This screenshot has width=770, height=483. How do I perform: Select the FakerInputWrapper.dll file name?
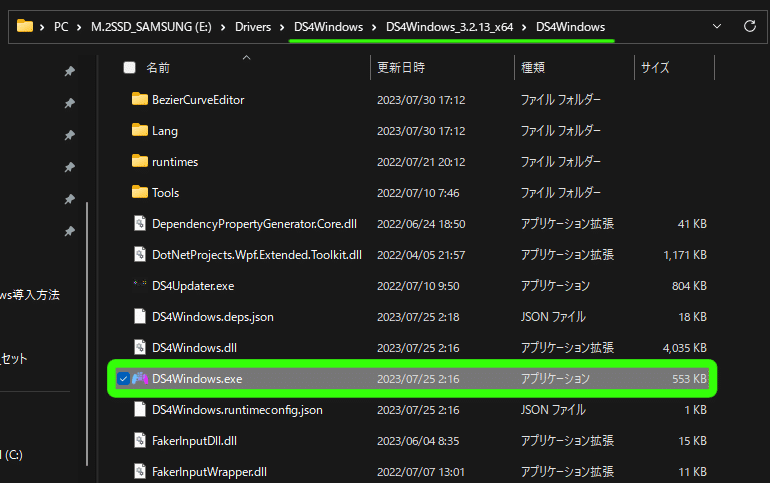pos(209,472)
